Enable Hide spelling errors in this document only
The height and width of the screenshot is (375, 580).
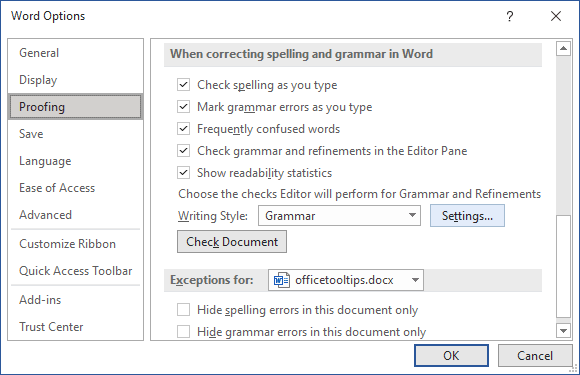183,310
